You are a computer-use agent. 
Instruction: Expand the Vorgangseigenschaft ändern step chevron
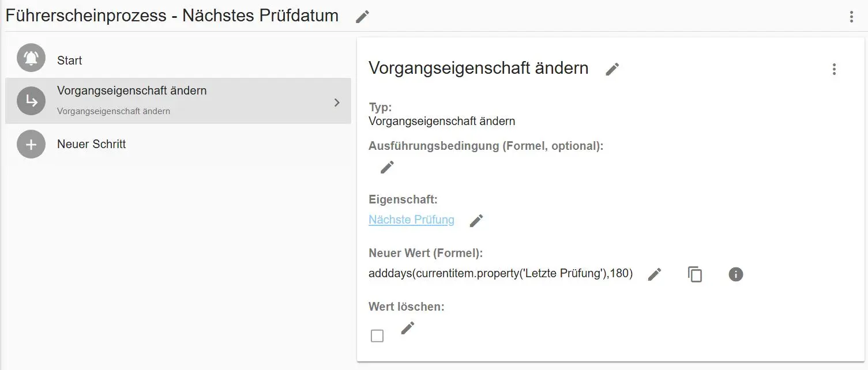[337, 103]
